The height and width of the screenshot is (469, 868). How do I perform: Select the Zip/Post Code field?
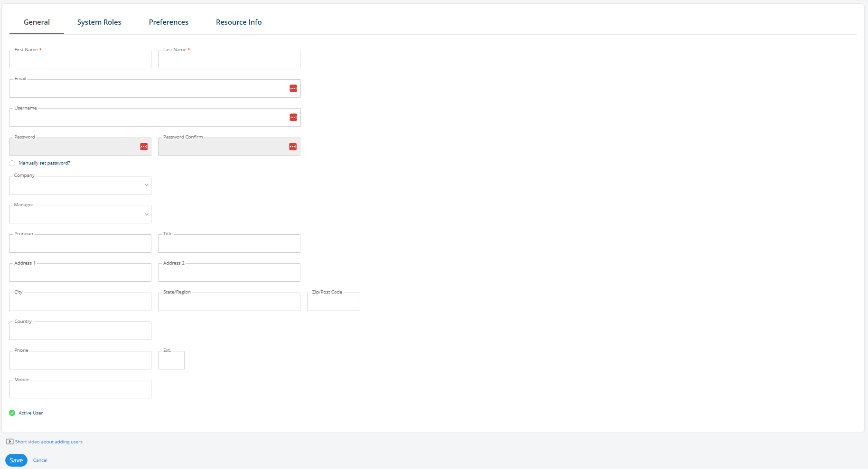334,302
